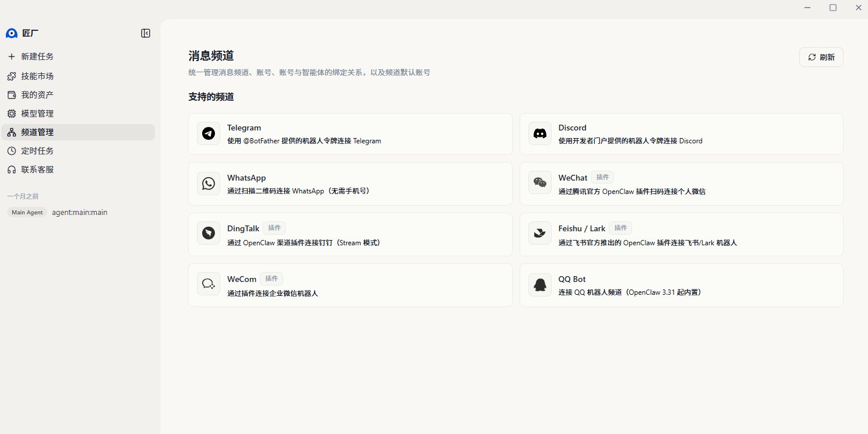This screenshot has width=868, height=434.
Task: Click the plus icon beside 新建任务
Action: [12, 57]
